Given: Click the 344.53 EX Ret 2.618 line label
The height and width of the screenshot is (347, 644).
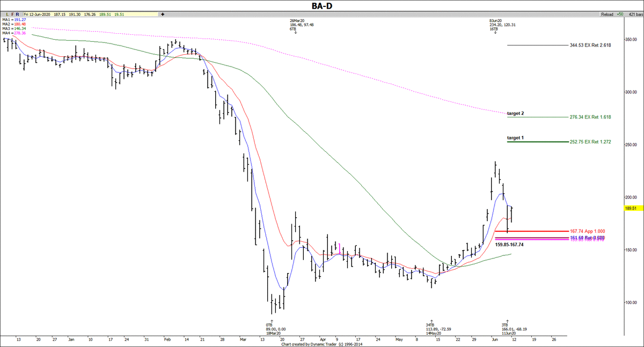Looking at the screenshot, I should tap(590, 46).
